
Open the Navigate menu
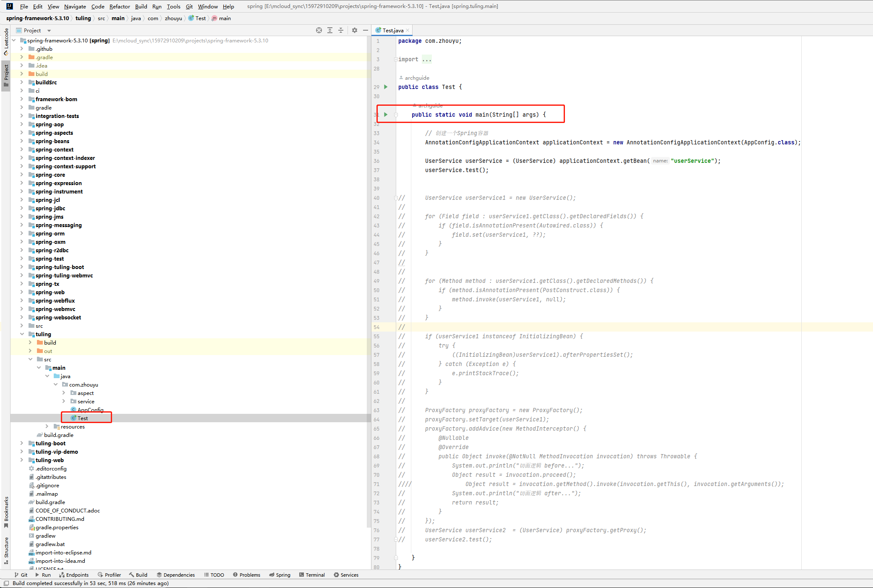pos(75,6)
